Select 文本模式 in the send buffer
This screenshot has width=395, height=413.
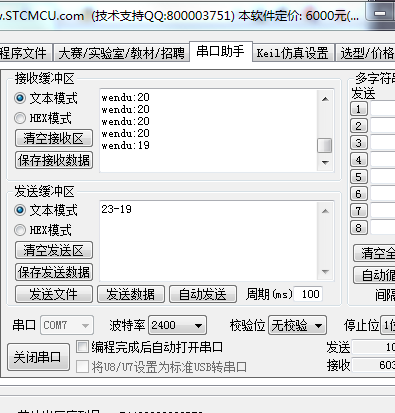[x=46, y=210]
